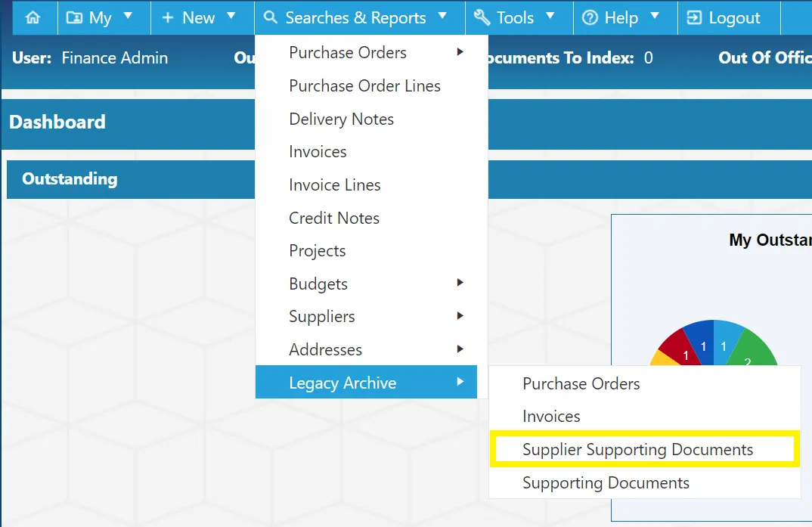Expand the Suppliers submenu arrow
Viewport: 812px width, 527px height.
460,316
